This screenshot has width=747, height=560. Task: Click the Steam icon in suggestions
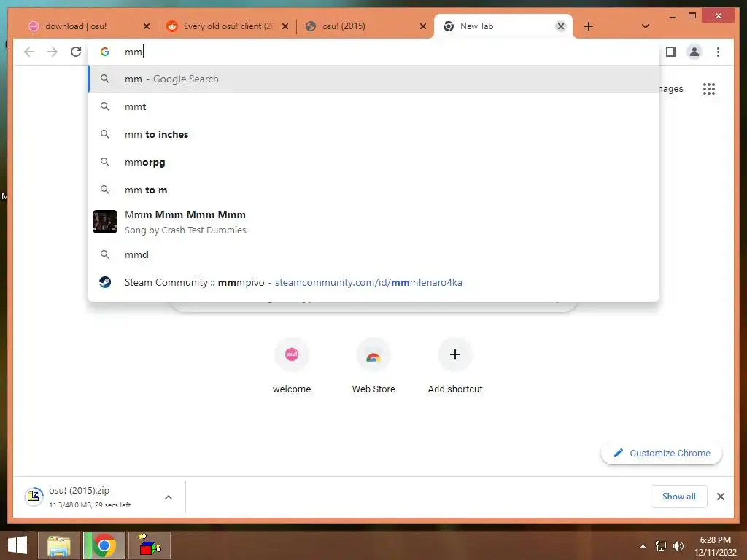point(105,282)
